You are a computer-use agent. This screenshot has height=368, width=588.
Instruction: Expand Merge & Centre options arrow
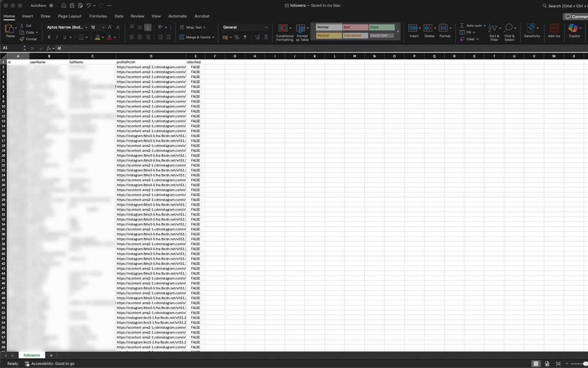coord(213,37)
